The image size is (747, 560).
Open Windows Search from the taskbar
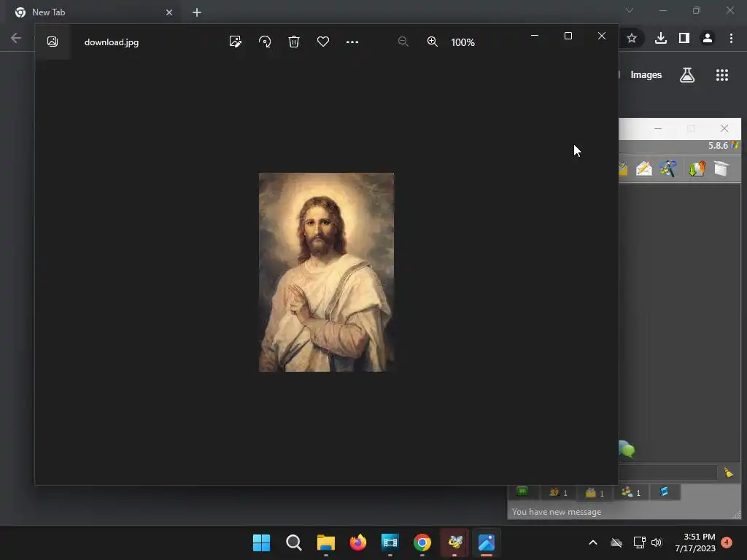tap(293, 542)
